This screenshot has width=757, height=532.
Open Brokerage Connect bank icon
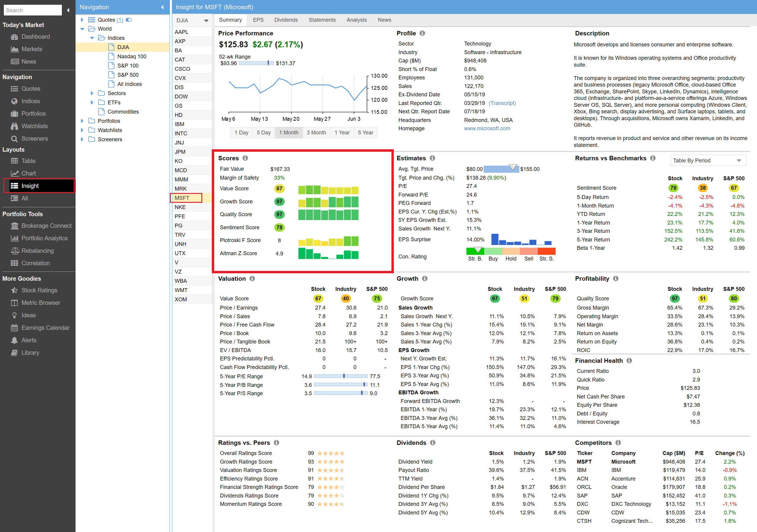(15, 226)
